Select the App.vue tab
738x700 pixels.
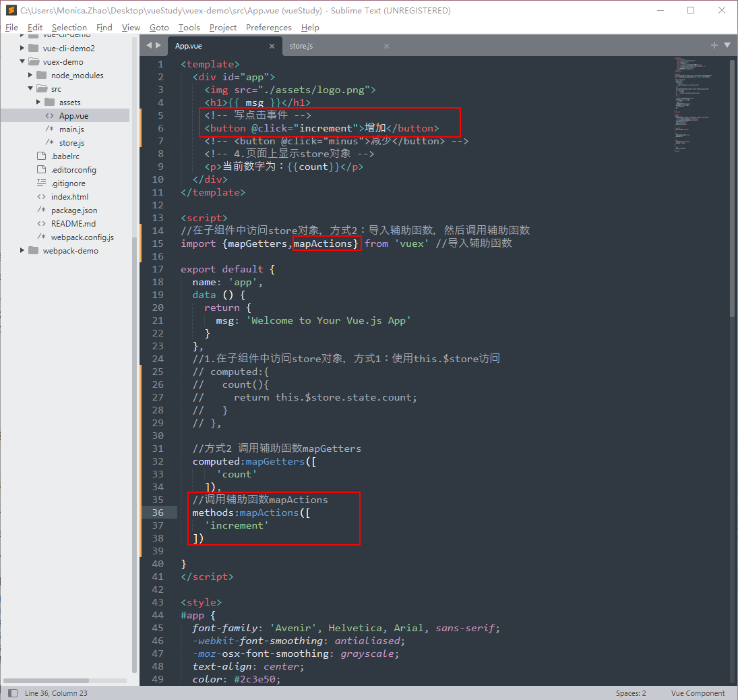click(x=189, y=46)
